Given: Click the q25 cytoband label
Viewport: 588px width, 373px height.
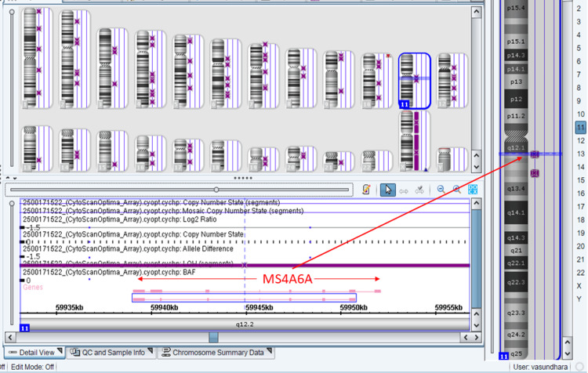Looking at the screenshot, I should pos(517,353).
